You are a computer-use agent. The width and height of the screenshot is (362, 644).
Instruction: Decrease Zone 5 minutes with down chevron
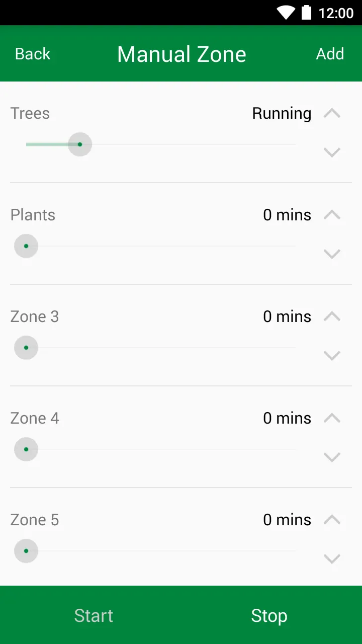coord(332,558)
